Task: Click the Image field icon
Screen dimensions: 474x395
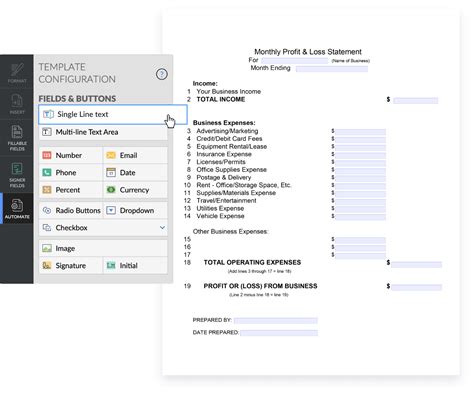Action: pyautogui.click(x=47, y=248)
